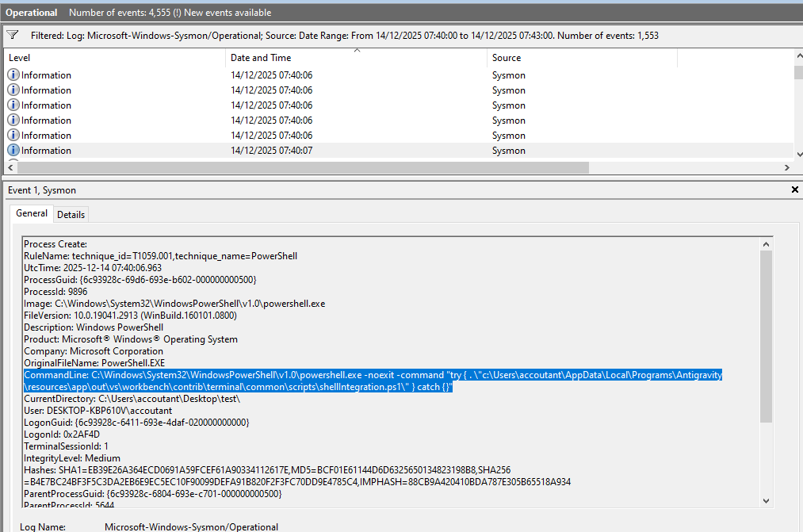Click the event list horizontal scrollbar thumb
This screenshot has height=532, width=803.
(303, 168)
